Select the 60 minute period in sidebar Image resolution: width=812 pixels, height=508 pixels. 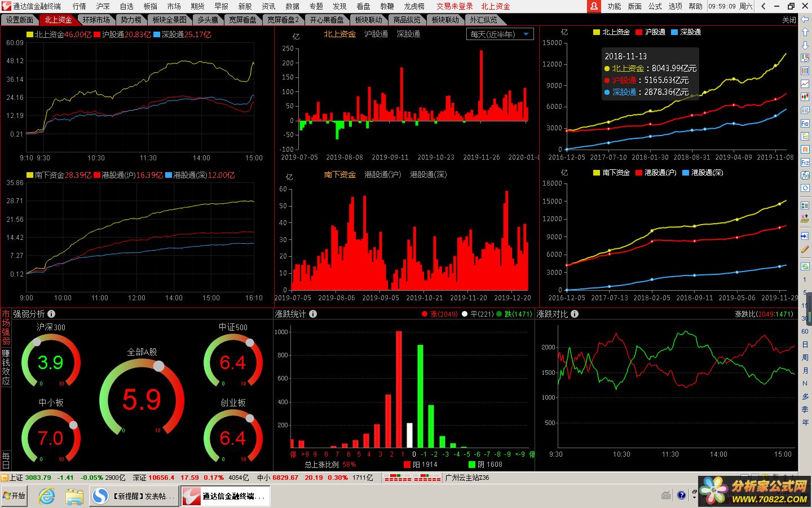(x=805, y=331)
